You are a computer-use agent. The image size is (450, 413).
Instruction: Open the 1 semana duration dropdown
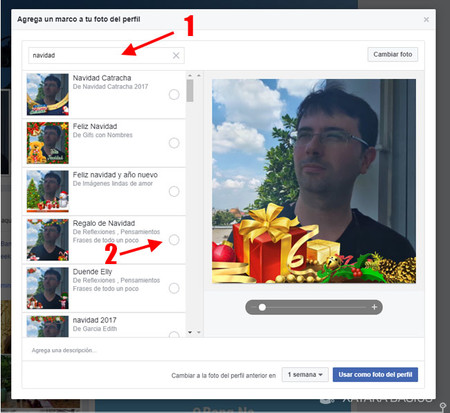[305, 375]
